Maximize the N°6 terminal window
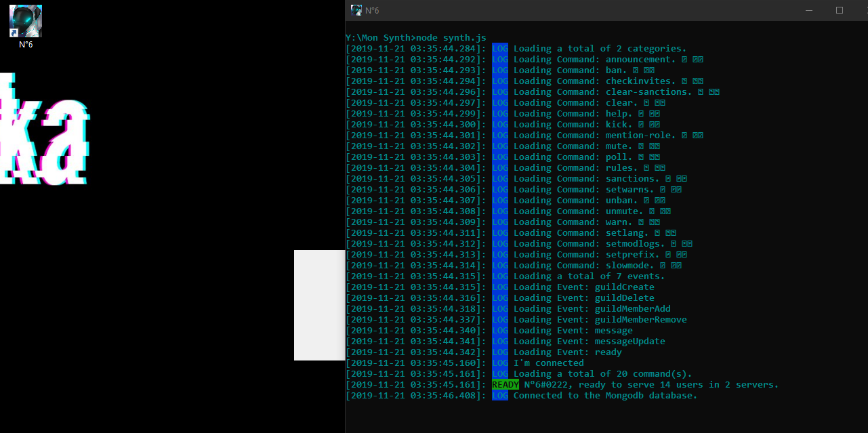This screenshot has height=433, width=868. pos(839,10)
